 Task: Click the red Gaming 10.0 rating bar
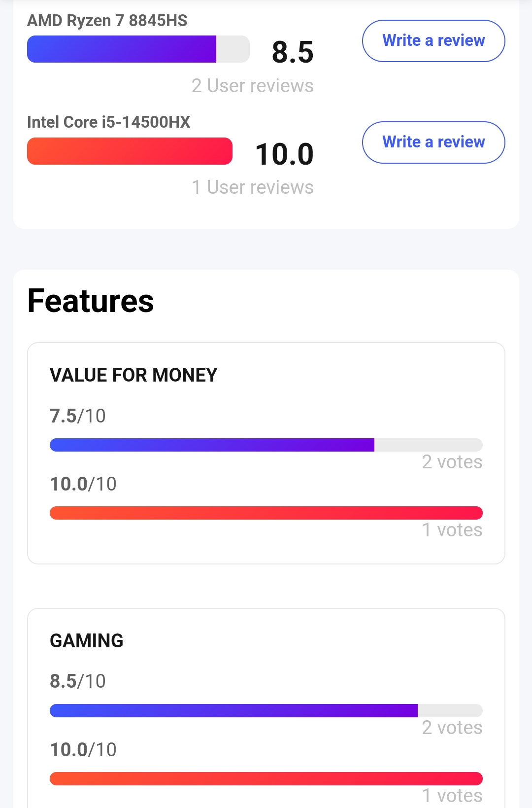coord(266,778)
